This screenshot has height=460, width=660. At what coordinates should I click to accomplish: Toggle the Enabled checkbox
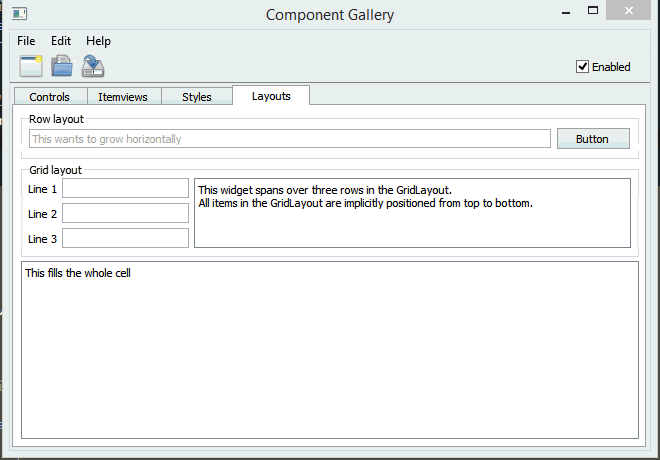point(583,67)
